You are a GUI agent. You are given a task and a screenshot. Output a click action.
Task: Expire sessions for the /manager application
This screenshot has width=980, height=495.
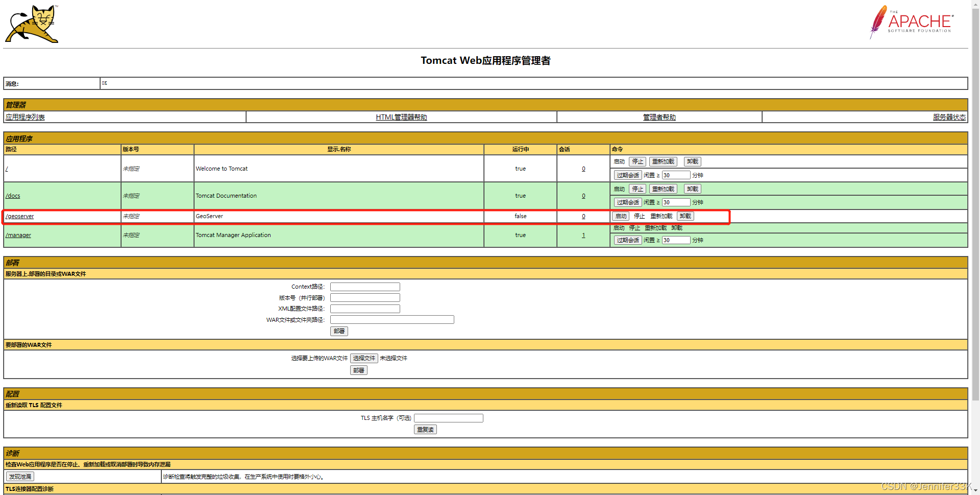628,240
